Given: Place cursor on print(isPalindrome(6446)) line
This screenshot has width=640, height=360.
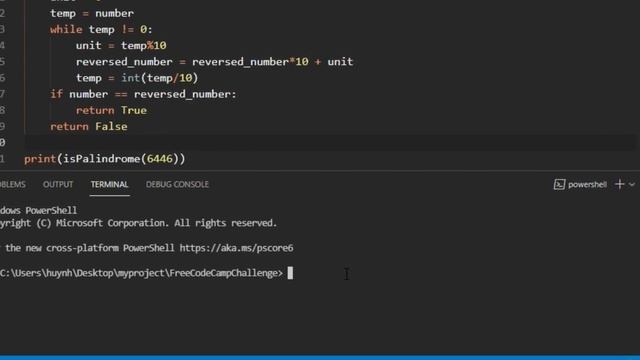Looking at the screenshot, I should pyautogui.click(x=104, y=159).
